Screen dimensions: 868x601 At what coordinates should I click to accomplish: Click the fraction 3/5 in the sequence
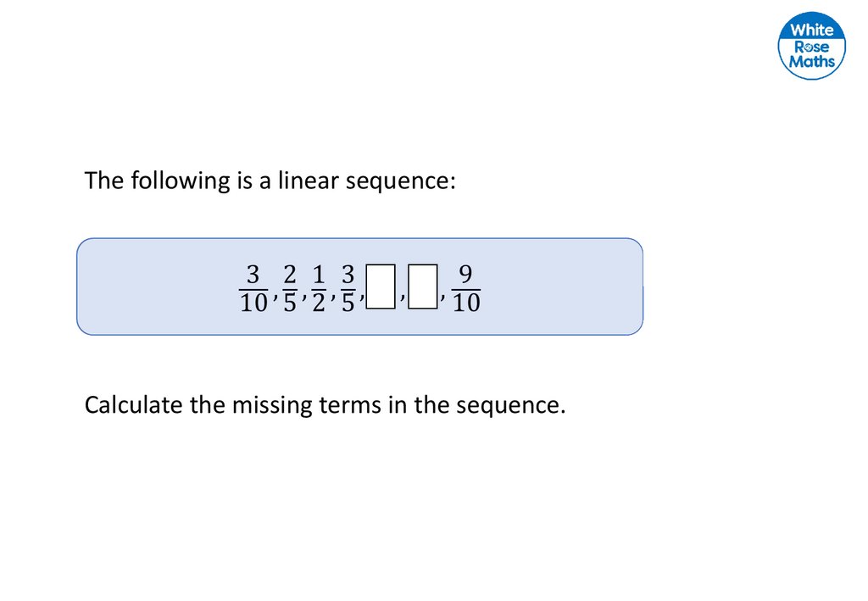348,287
